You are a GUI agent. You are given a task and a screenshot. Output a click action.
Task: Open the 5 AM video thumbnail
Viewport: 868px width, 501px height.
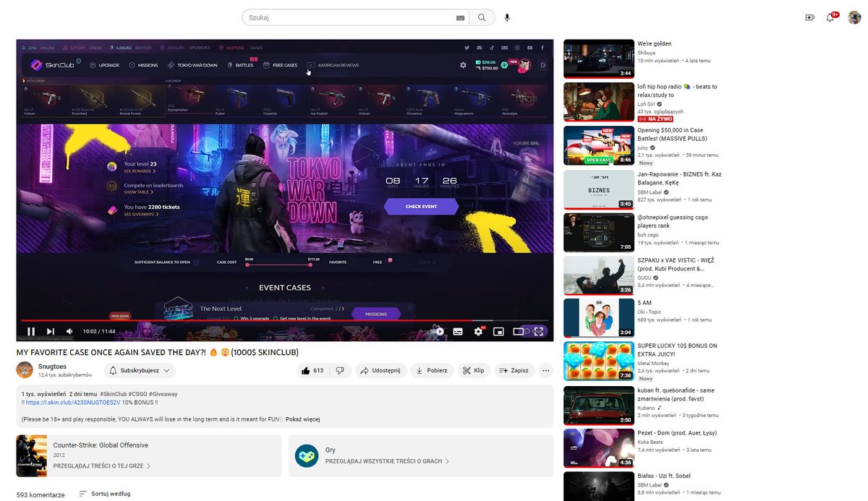point(599,318)
